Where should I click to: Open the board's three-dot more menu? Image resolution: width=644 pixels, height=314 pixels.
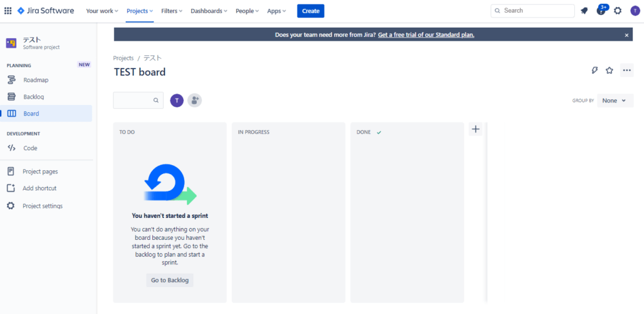click(x=626, y=70)
